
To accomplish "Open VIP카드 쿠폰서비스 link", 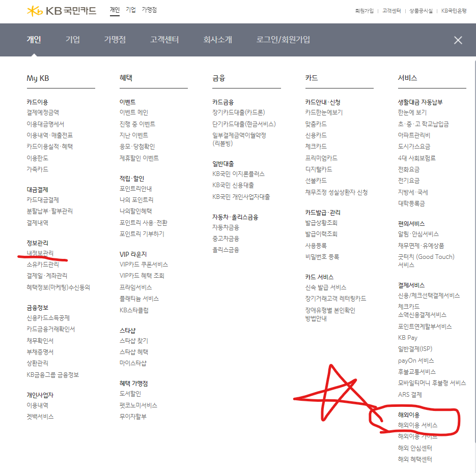I will coord(144,264).
